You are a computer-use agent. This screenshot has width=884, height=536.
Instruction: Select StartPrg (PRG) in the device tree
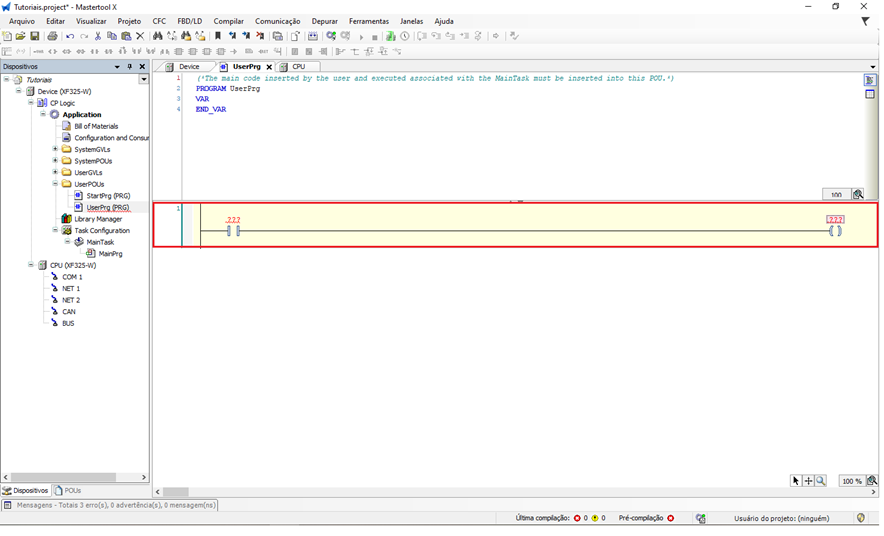tap(108, 196)
